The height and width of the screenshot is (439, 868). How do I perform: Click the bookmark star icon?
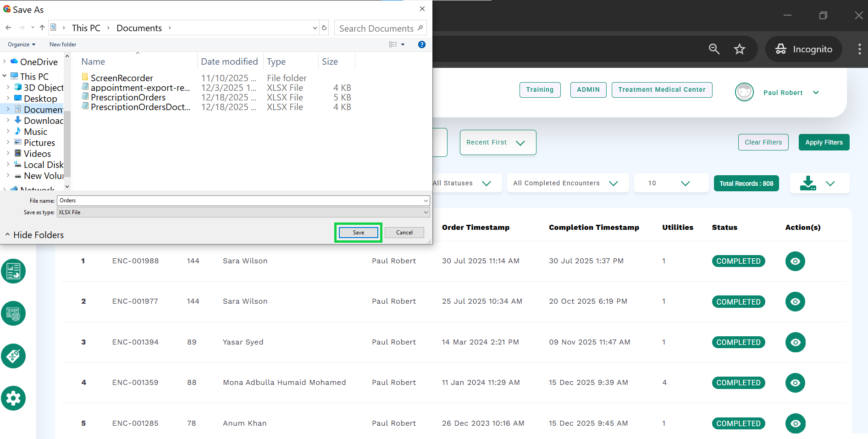pyautogui.click(x=739, y=49)
